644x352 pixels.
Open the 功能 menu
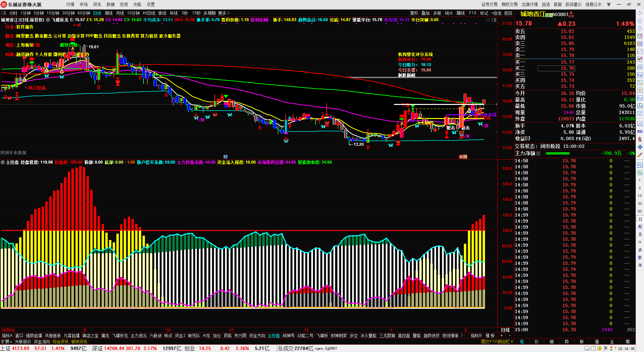coord(137,4)
